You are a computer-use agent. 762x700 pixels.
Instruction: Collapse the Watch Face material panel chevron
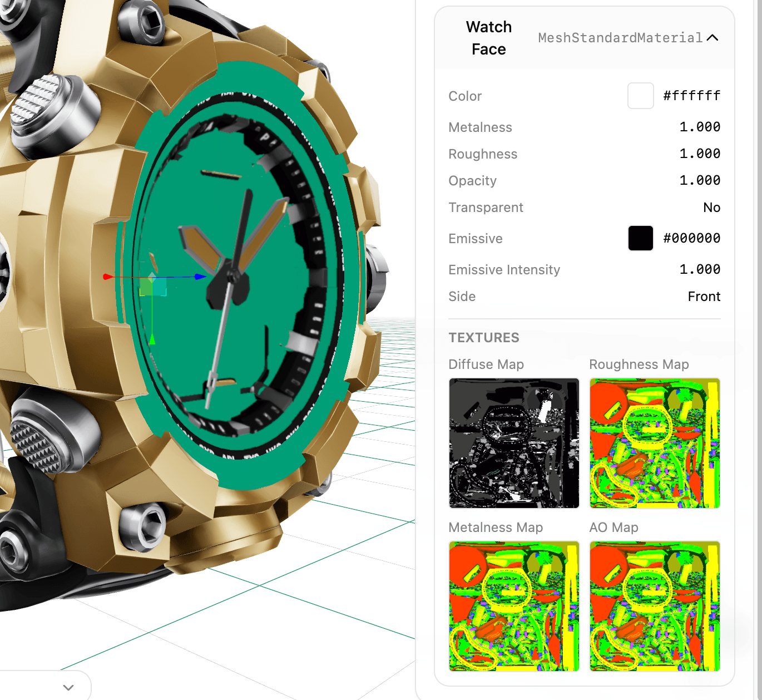[x=712, y=38]
